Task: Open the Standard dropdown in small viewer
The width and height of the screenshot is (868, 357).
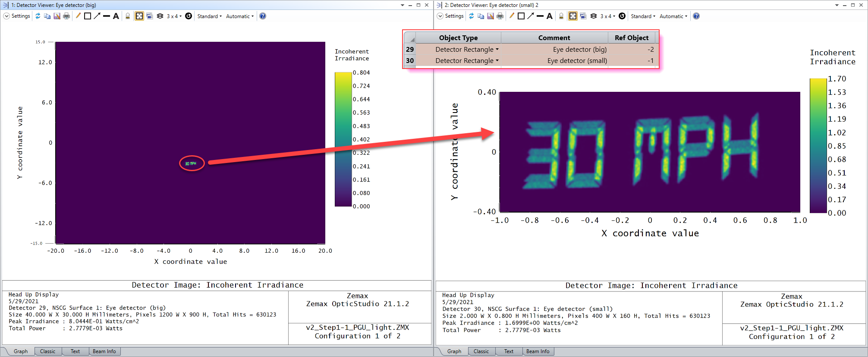Action: [643, 16]
